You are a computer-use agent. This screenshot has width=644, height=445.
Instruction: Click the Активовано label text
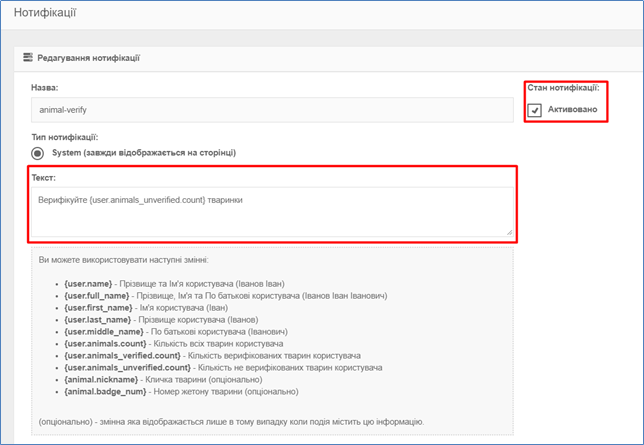coord(572,109)
